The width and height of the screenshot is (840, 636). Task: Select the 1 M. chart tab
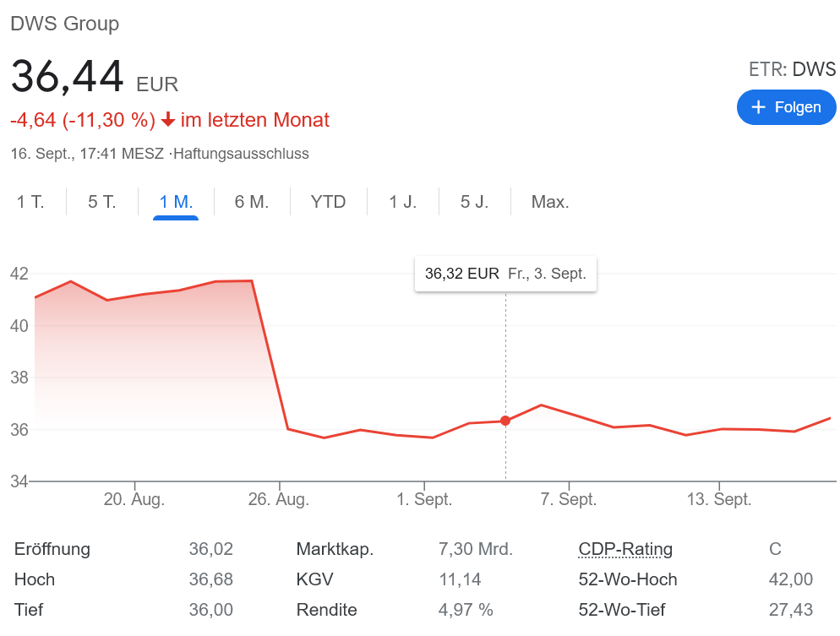point(176,202)
